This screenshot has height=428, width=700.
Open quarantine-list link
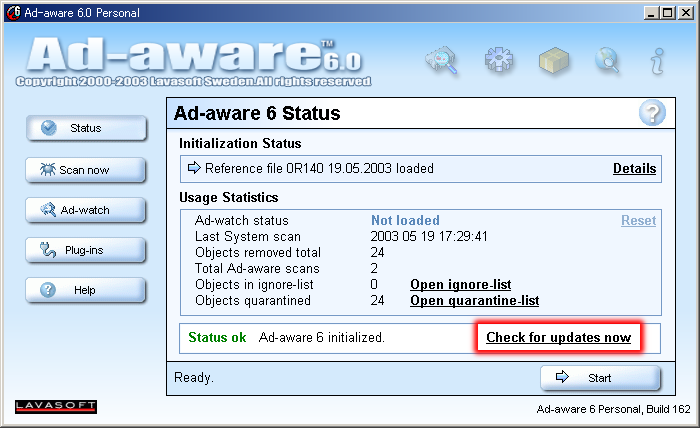[x=475, y=300]
